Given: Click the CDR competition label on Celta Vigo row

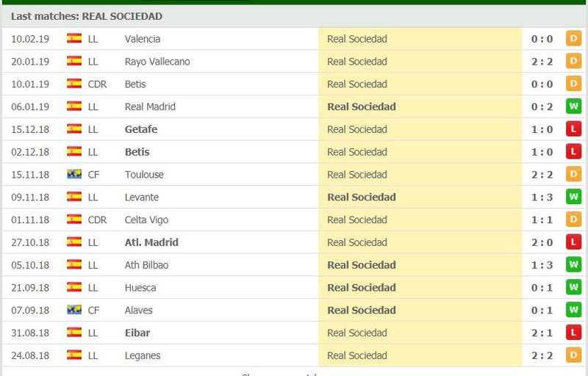Looking at the screenshot, I should [x=97, y=220].
